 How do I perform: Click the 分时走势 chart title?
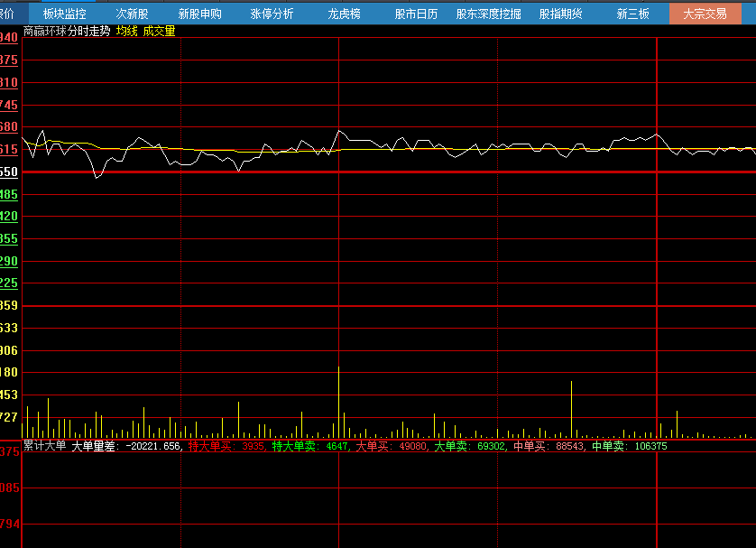89,32
